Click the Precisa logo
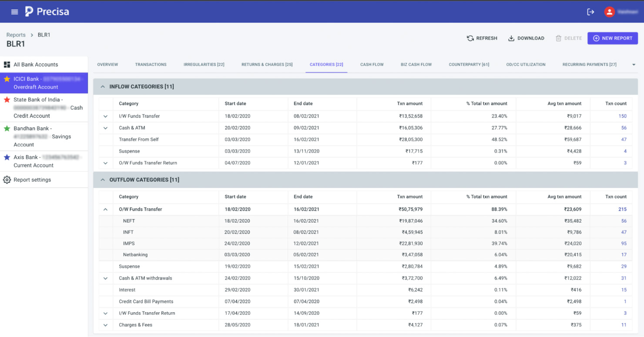 coord(47,11)
